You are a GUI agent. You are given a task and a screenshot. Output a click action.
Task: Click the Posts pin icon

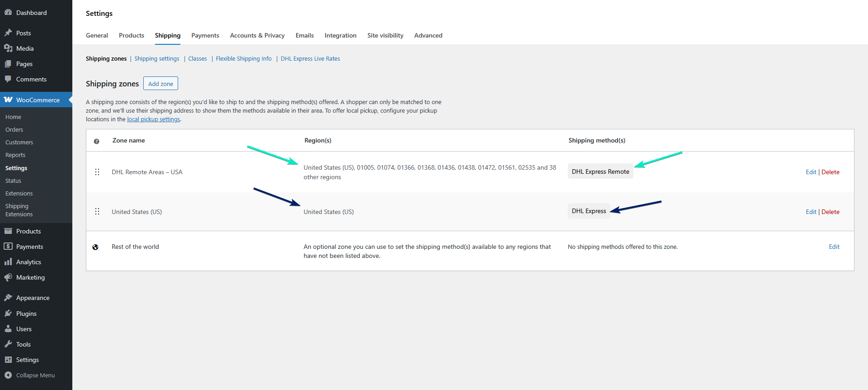tap(8, 33)
